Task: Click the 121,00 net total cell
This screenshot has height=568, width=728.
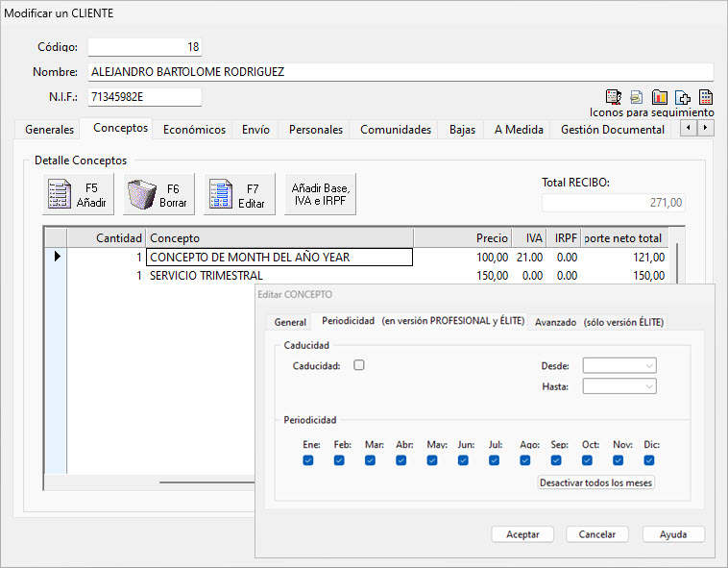Action: click(x=625, y=257)
